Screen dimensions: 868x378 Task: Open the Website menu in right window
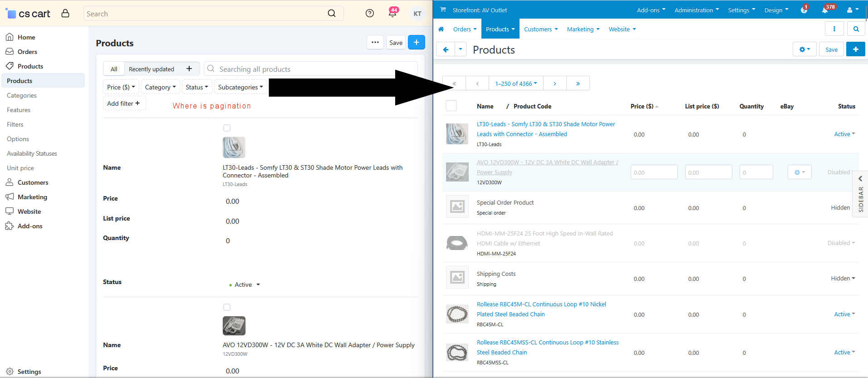(x=622, y=29)
